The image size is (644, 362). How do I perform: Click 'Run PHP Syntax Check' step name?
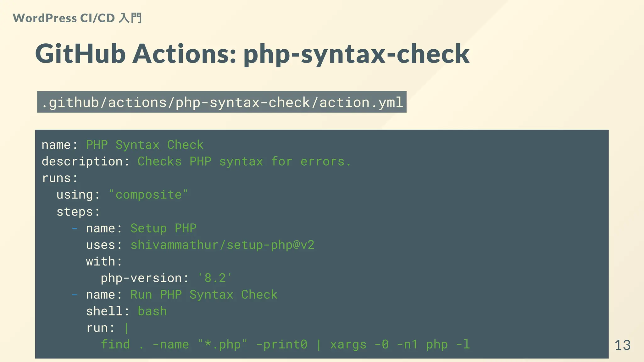tap(204, 295)
